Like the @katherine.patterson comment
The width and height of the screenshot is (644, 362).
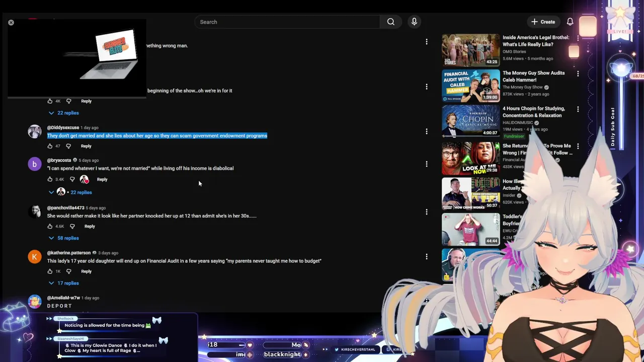(x=50, y=271)
